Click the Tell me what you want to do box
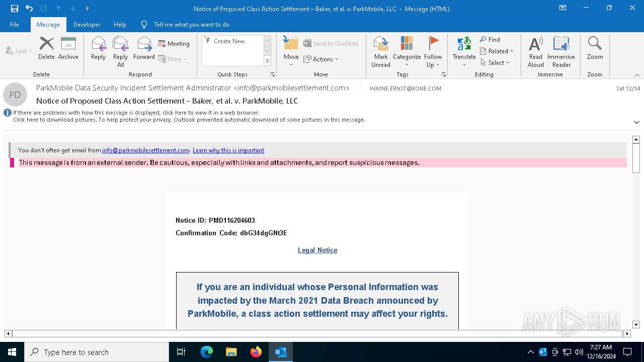The width and height of the screenshot is (644, 362). click(x=191, y=25)
